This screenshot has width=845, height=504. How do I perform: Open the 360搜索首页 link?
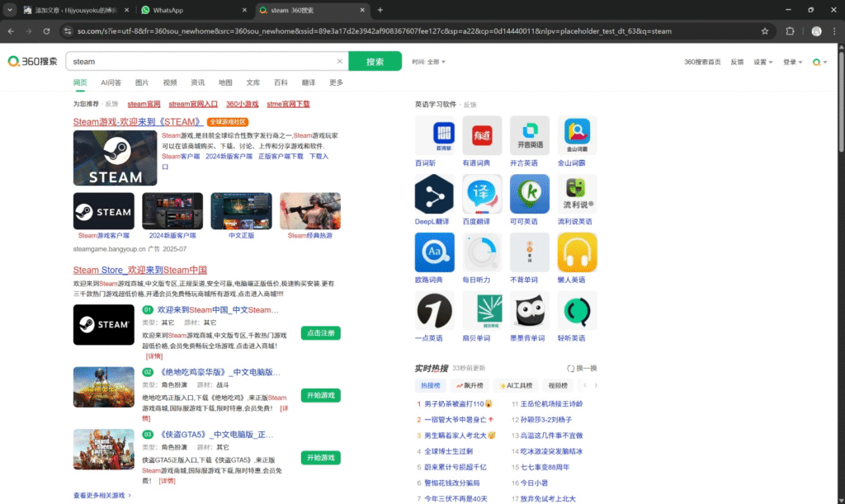702,62
